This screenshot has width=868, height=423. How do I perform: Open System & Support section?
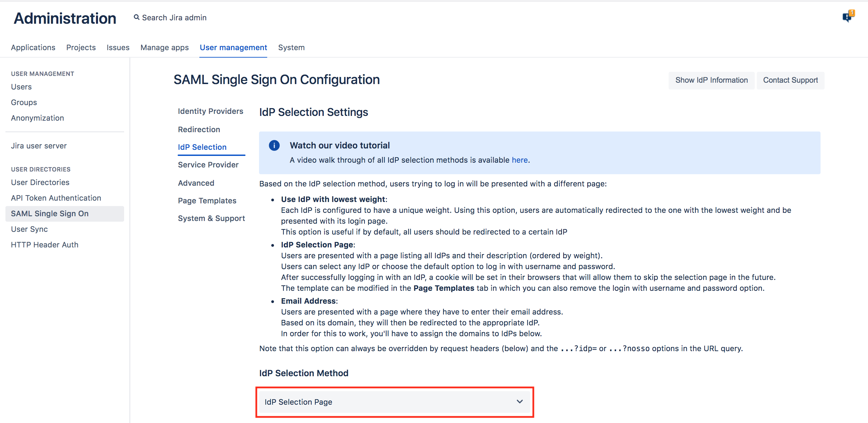[x=211, y=218]
